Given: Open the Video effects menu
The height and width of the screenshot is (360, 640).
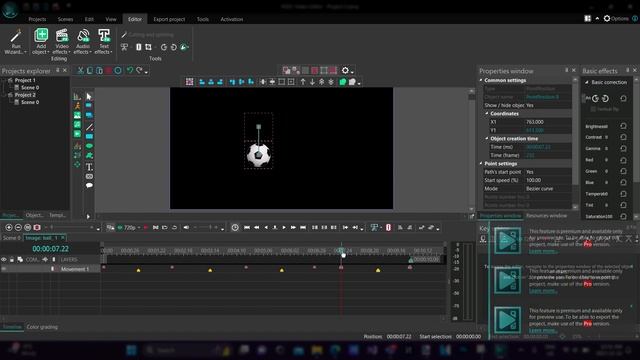Looking at the screenshot, I should point(62,41).
